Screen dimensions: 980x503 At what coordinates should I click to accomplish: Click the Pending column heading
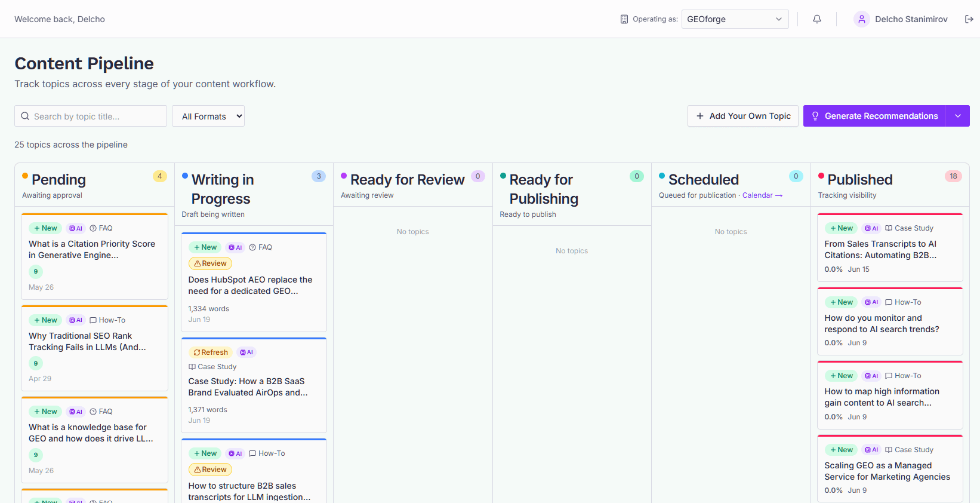58,179
